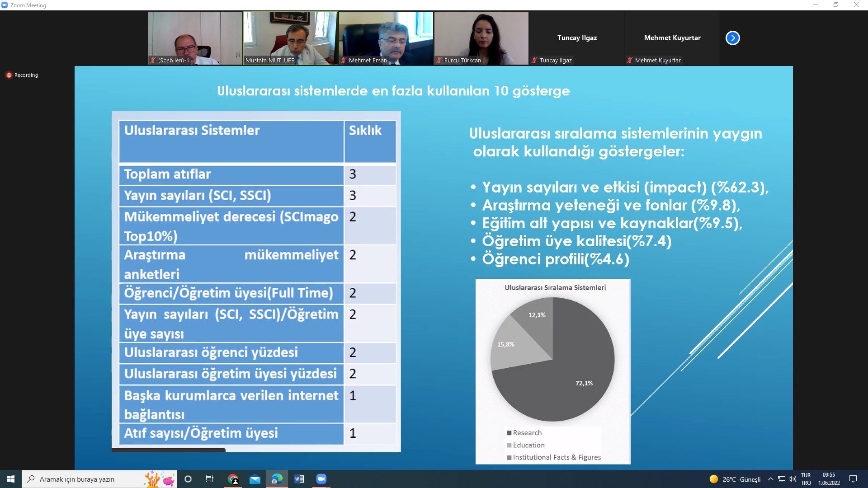Click the 'Uluslararası öğretim üyesi yüzdesi' row
Image resolution: width=868 pixels, height=488 pixels.
tap(257, 374)
